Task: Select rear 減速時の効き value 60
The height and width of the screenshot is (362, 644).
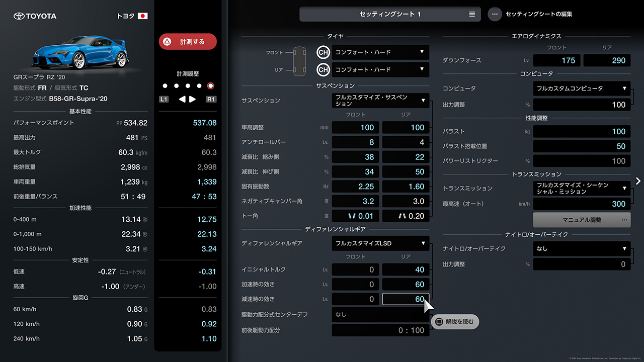Action: [406, 299]
